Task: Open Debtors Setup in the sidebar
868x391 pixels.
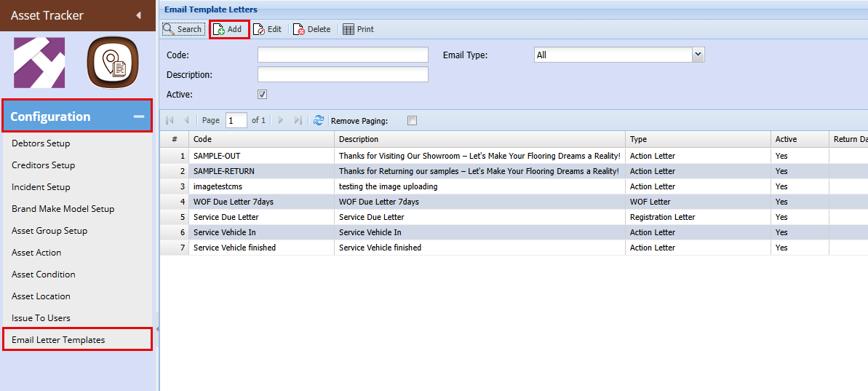Action: pos(41,143)
